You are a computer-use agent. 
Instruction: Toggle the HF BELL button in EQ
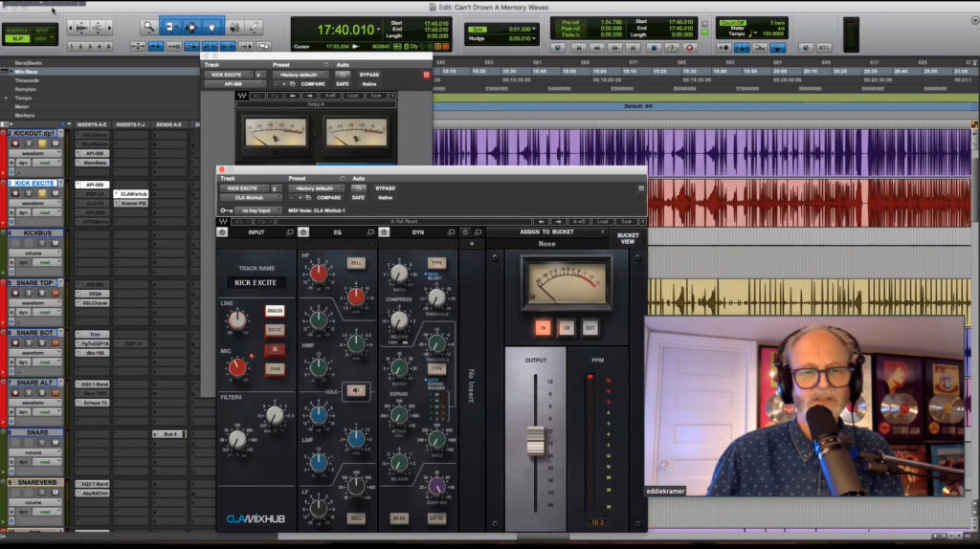click(x=356, y=263)
